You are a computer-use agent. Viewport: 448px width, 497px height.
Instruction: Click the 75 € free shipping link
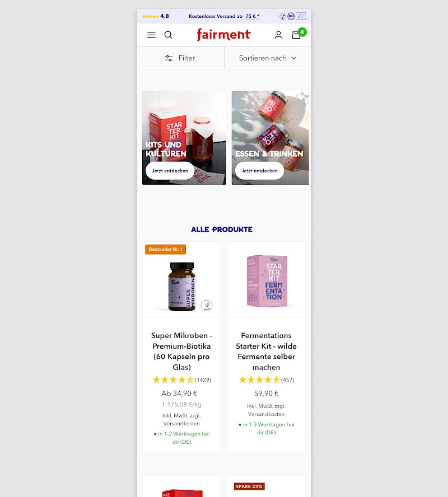252,16
